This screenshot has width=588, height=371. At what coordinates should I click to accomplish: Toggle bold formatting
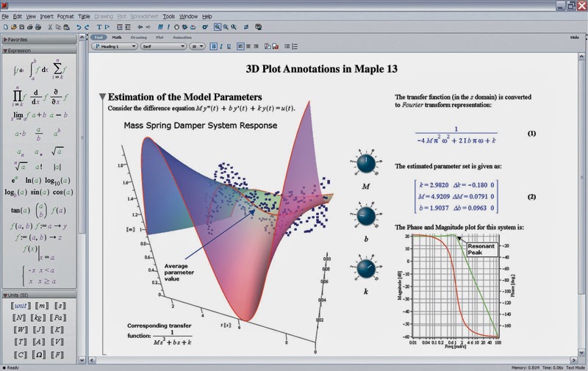(x=213, y=46)
